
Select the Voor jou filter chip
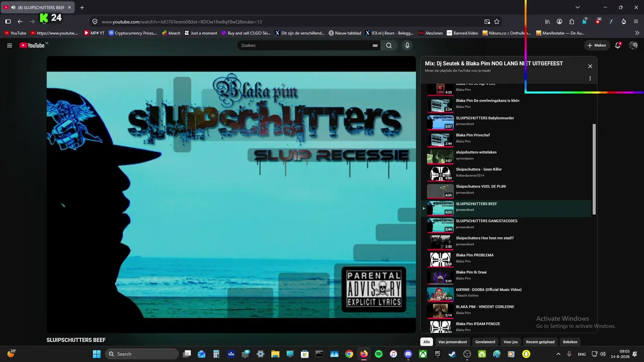click(x=511, y=342)
